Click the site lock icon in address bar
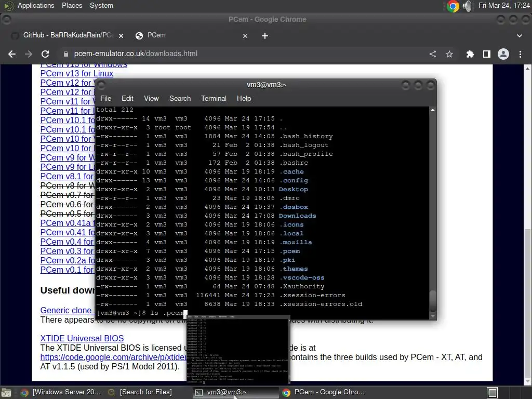This screenshot has height=399, width=532. pyautogui.click(x=66, y=54)
